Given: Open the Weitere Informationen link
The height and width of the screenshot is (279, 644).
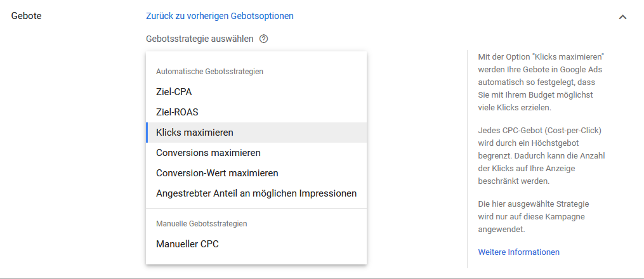Looking at the screenshot, I should click(x=518, y=252).
